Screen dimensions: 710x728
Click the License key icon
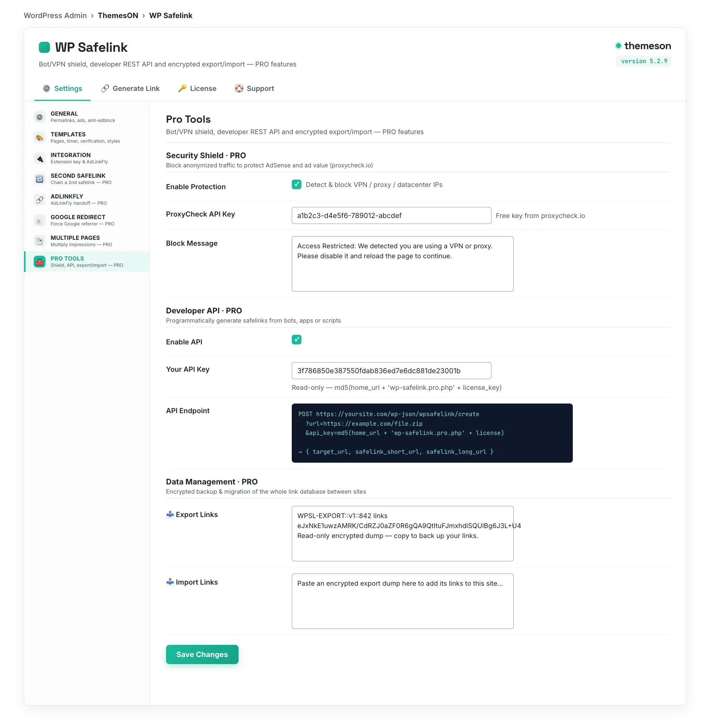[x=182, y=88]
